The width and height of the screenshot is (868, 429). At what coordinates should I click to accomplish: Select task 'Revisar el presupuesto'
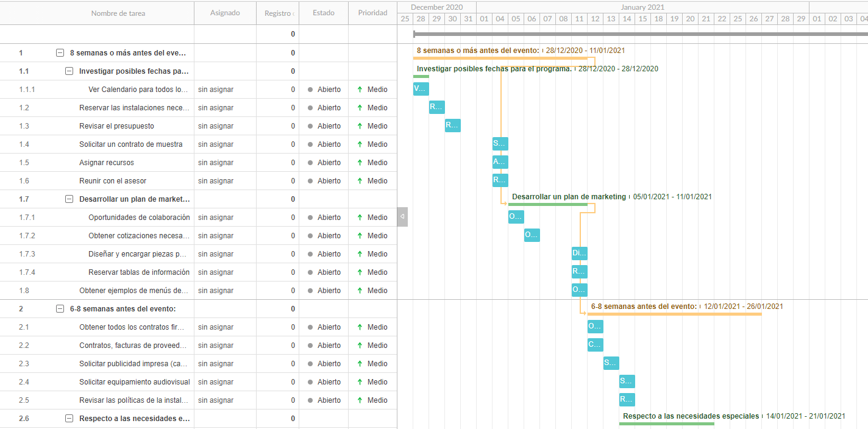coord(116,126)
